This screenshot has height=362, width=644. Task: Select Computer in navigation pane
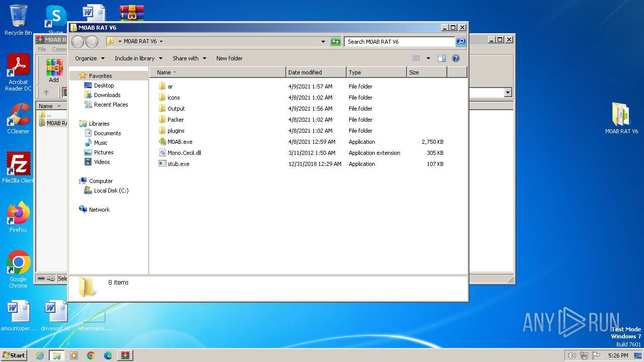tap(96, 181)
